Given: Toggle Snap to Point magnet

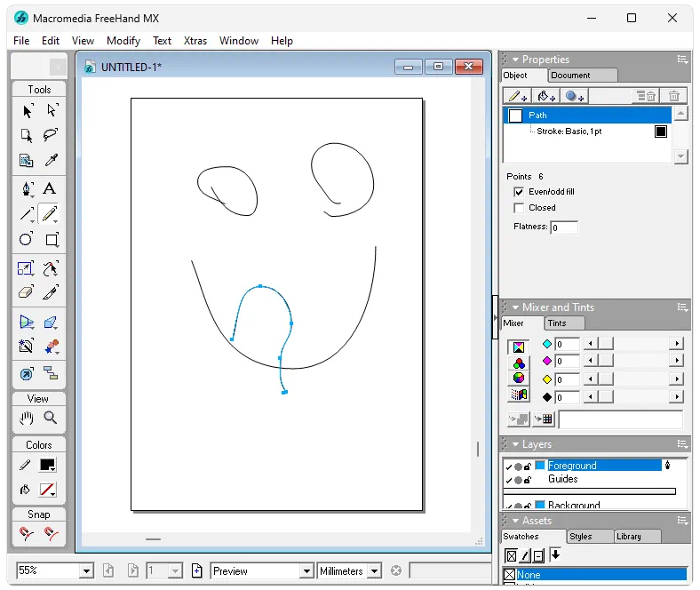Looking at the screenshot, I should pyautogui.click(x=27, y=533).
